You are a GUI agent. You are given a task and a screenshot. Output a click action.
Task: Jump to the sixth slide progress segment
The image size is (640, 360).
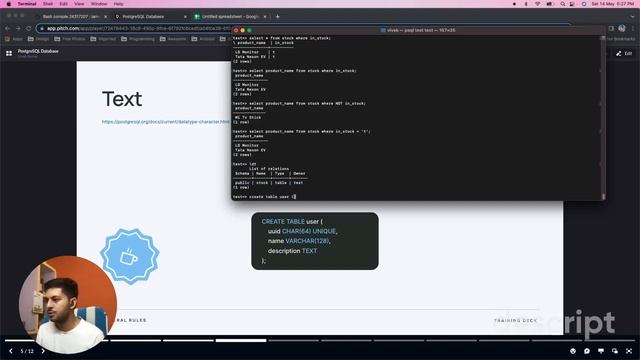[x=293, y=340]
